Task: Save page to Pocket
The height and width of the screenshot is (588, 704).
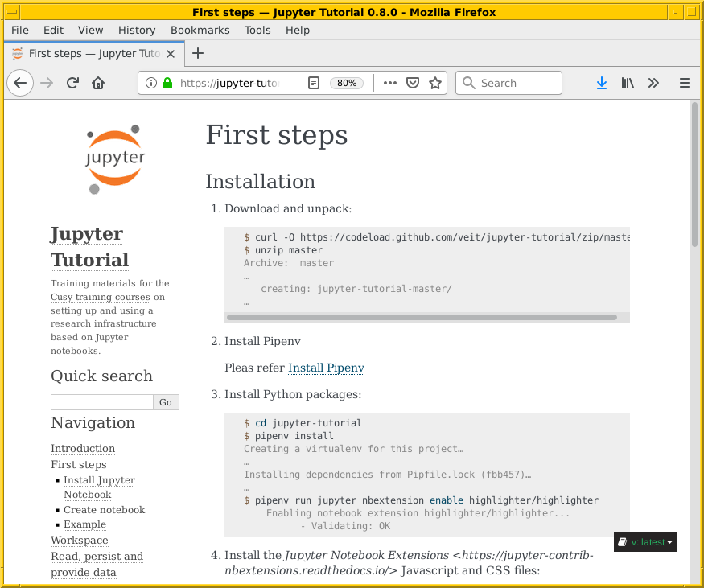Action: 413,83
